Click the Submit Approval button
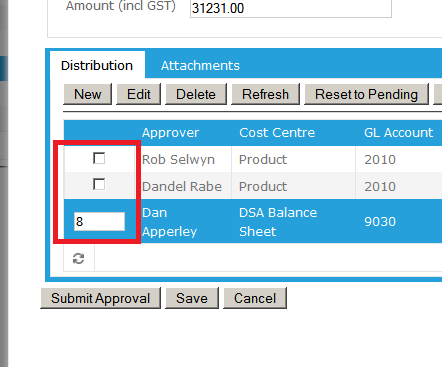Image resolution: width=442 pixels, height=367 pixels. click(x=100, y=298)
